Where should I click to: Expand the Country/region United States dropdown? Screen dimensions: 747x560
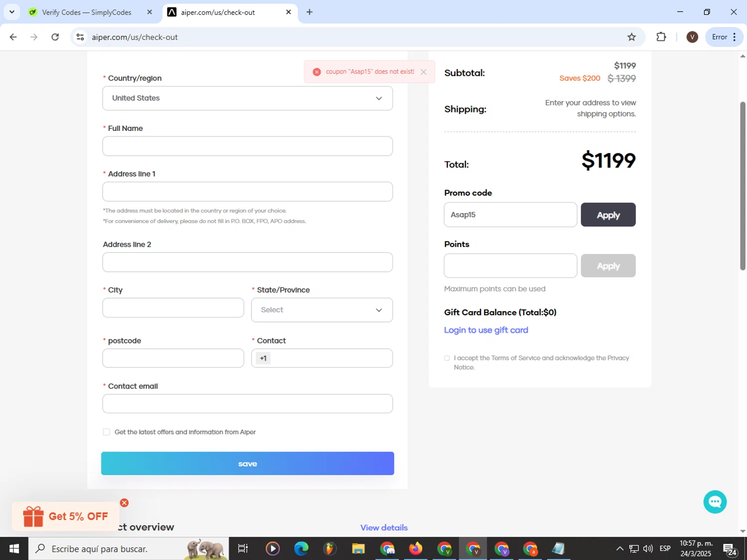pos(248,98)
